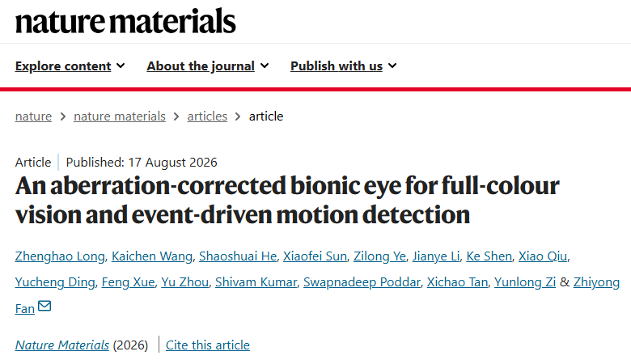
Task: Expand the Publish with us menu
Action: pyautogui.click(x=343, y=66)
